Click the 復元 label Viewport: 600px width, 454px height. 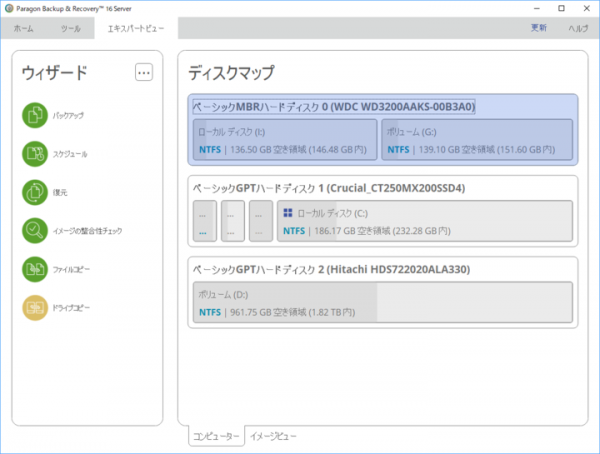tap(60, 193)
